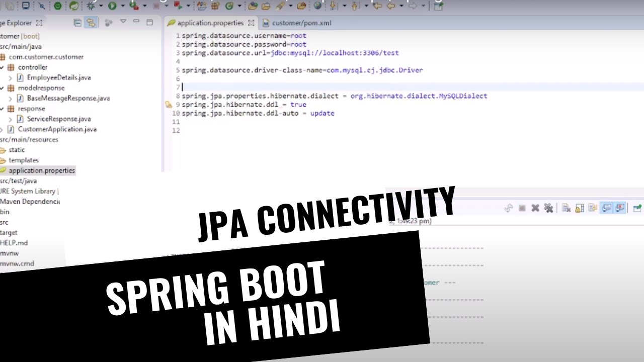Close the Package Explorer view tab
644x362 pixels.
pos(40,23)
